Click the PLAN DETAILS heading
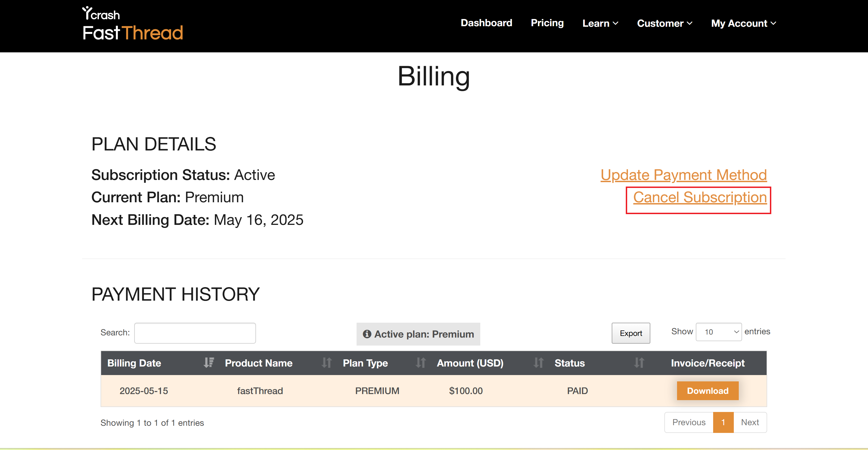868x450 pixels. click(154, 144)
